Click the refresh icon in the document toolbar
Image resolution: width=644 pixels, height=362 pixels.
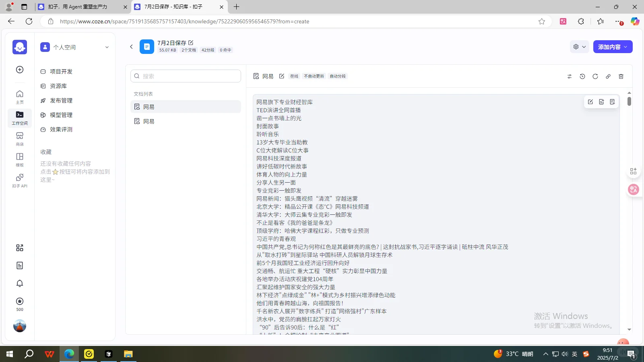pyautogui.click(x=595, y=76)
